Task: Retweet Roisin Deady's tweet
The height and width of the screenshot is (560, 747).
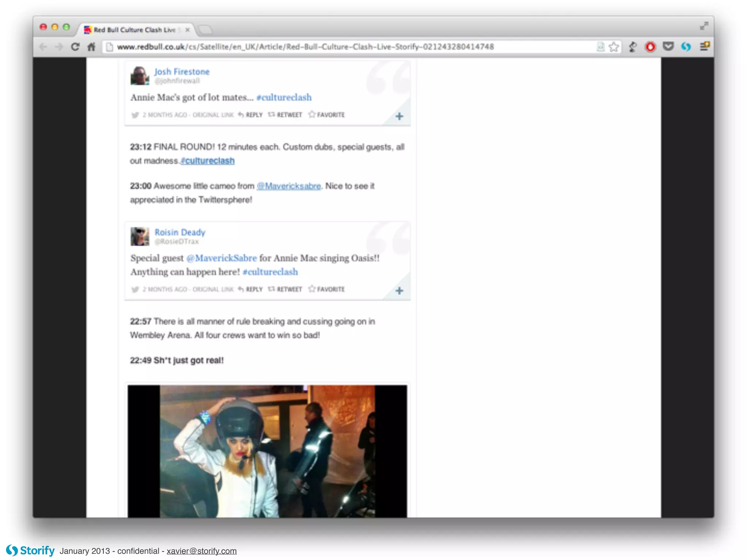Action: click(x=285, y=289)
